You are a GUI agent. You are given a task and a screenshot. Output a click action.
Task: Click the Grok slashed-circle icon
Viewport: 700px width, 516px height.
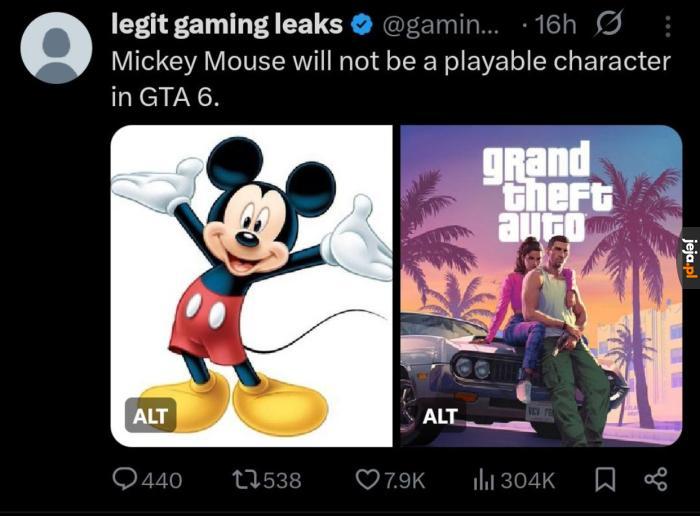pyautogui.click(x=607, y=23)
